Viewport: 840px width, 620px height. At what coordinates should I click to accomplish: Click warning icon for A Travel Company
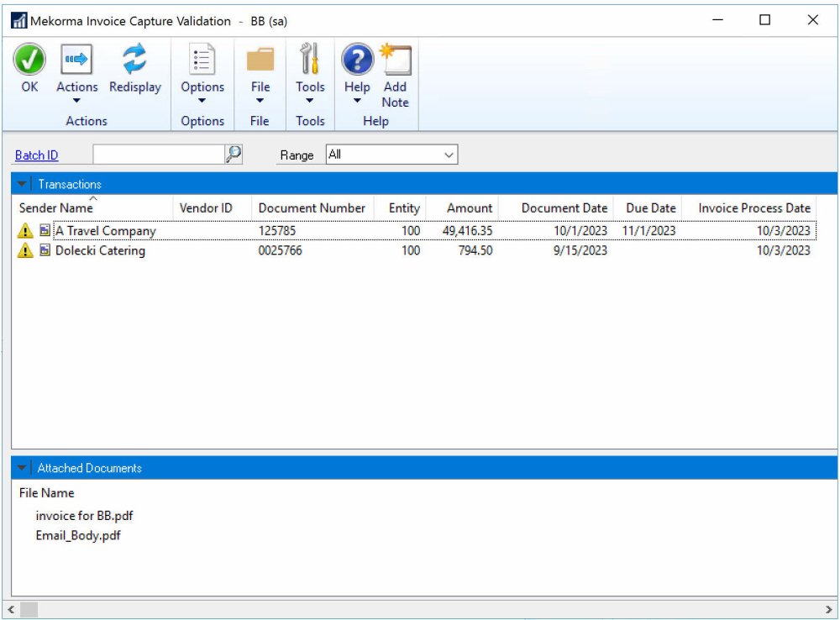coord(25,231)
